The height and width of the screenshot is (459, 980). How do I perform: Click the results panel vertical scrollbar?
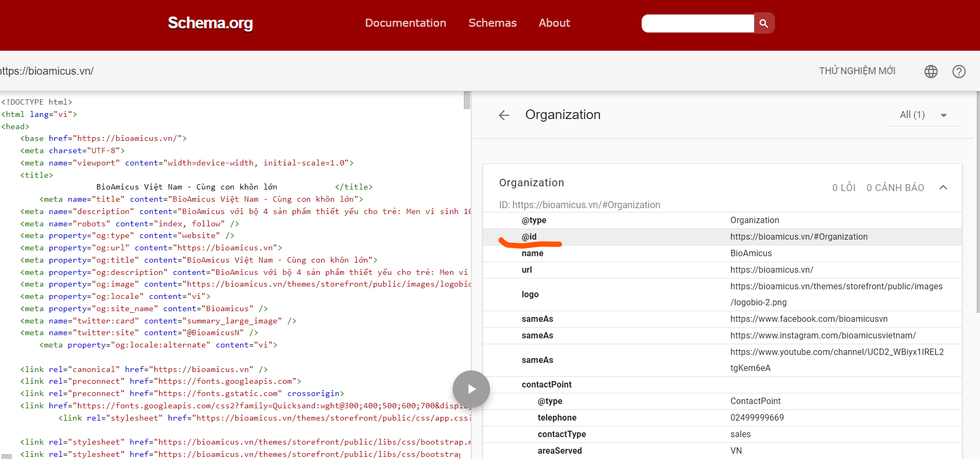[x=977, y=202]
